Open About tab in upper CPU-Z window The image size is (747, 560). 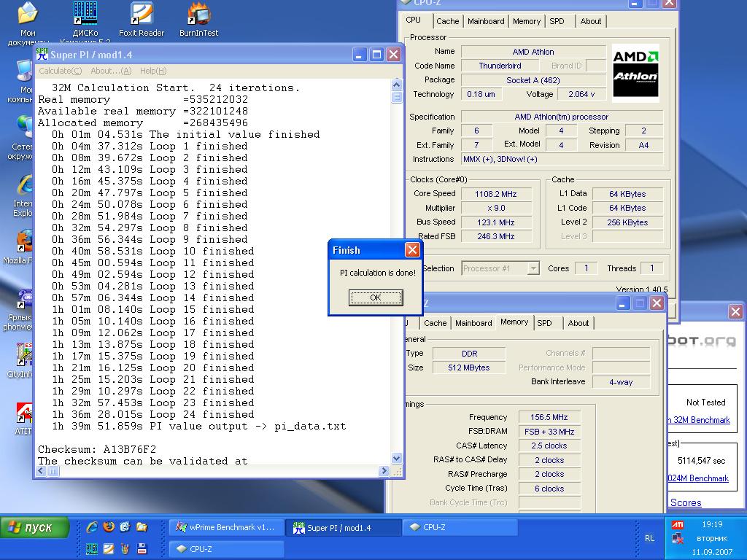[590, 21]
